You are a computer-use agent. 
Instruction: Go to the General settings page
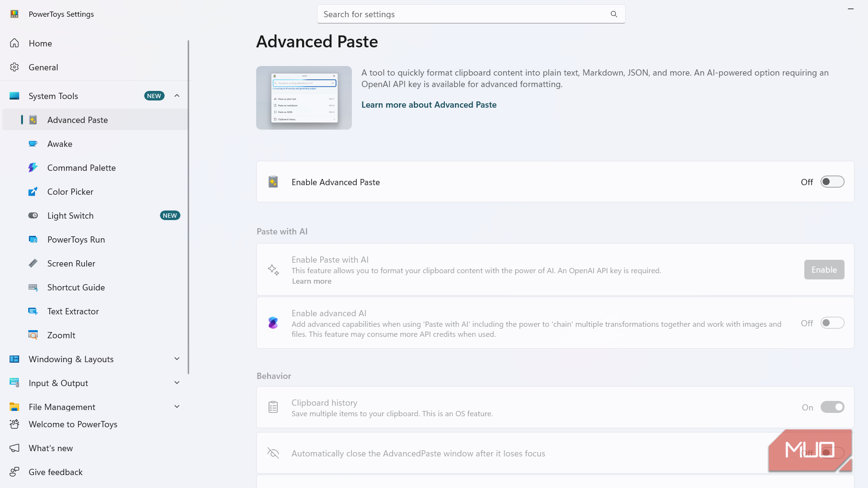(95, 67)
